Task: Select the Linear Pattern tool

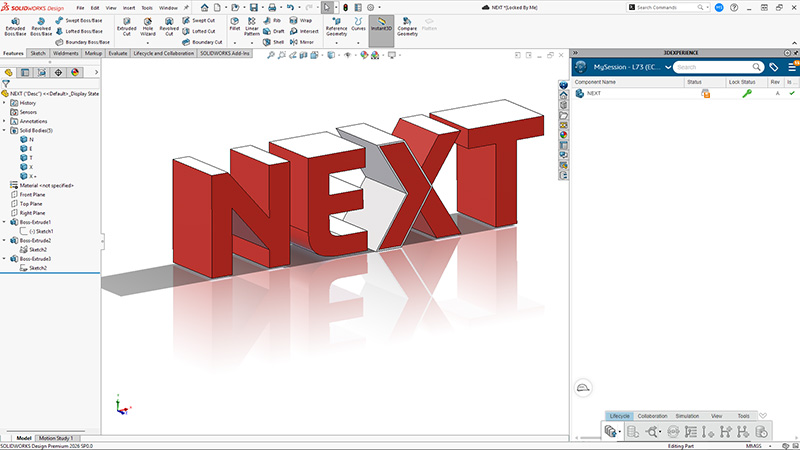Action: pyautogui.click(x=252, y=27)
